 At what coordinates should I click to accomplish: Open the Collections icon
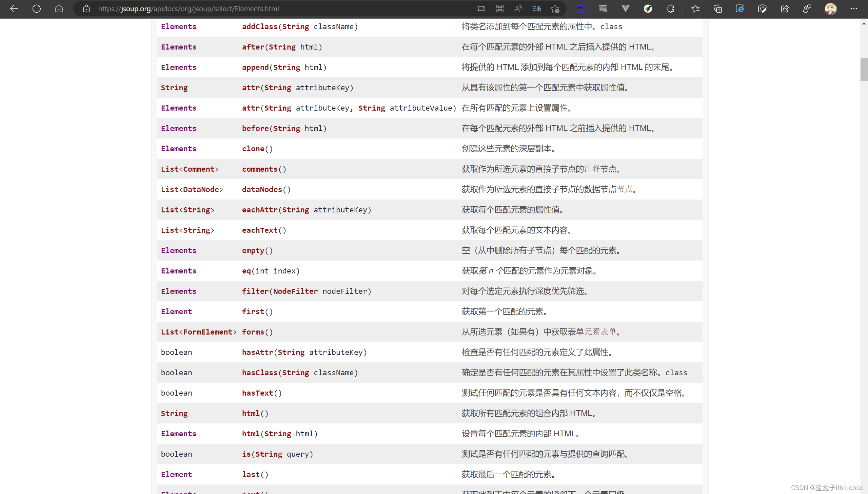click(x=717, y=9)
